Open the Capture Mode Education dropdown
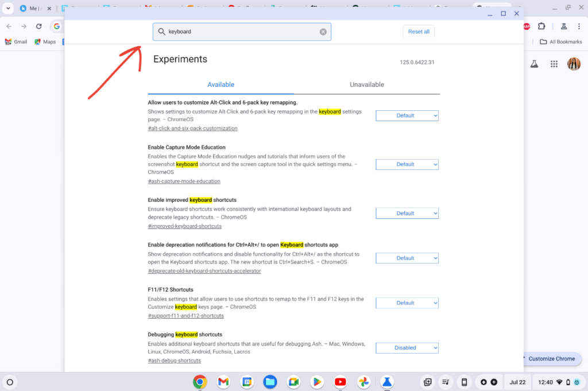 tap(407, 164)
